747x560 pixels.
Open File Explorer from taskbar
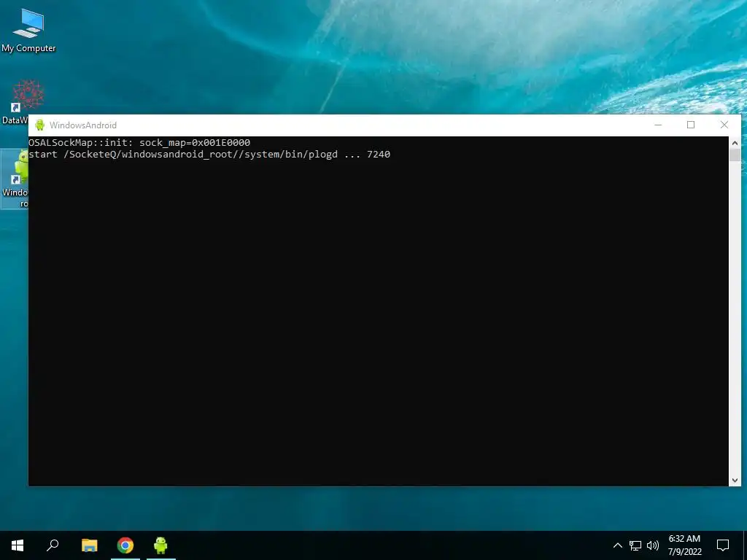(89, 545)
